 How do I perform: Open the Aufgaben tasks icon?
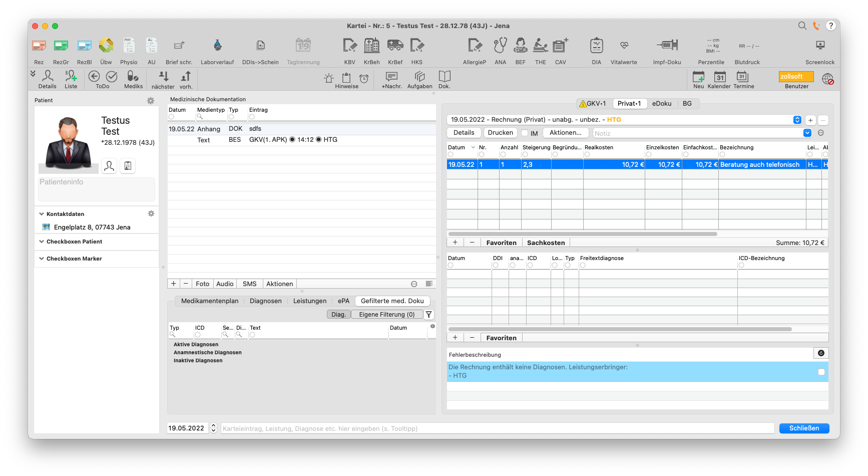click(x=419, y=76)
